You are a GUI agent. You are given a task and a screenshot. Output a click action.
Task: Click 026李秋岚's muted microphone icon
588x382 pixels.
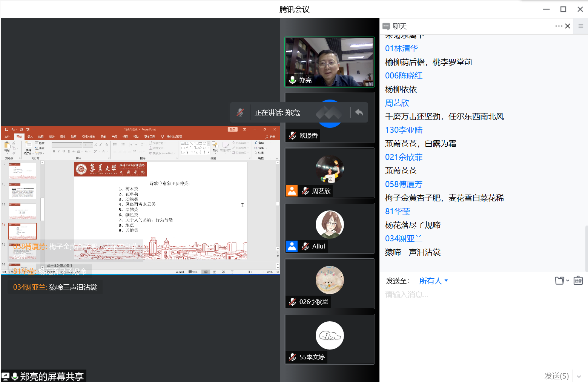(292, 302)
